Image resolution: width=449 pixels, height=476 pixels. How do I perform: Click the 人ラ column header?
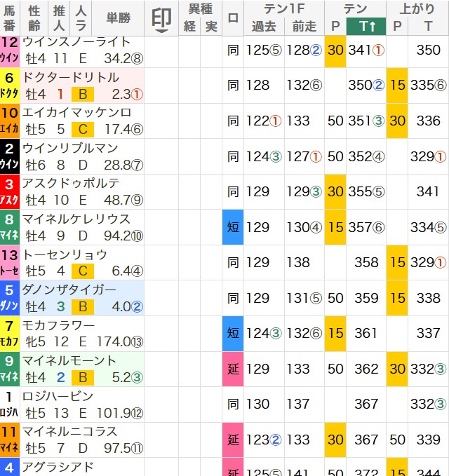click(x=81, y=18)
